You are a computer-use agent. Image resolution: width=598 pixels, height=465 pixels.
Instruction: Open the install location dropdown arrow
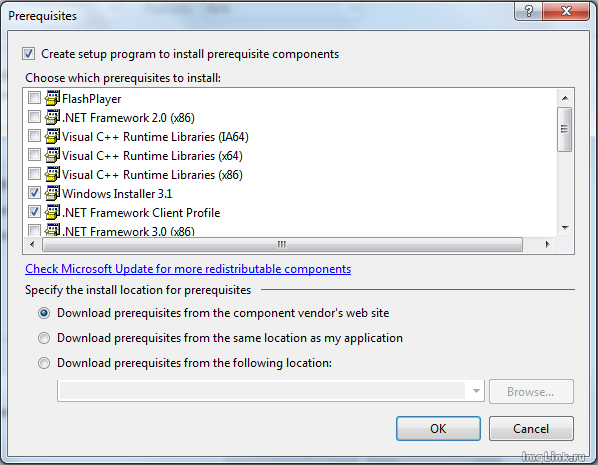[476, 391]
